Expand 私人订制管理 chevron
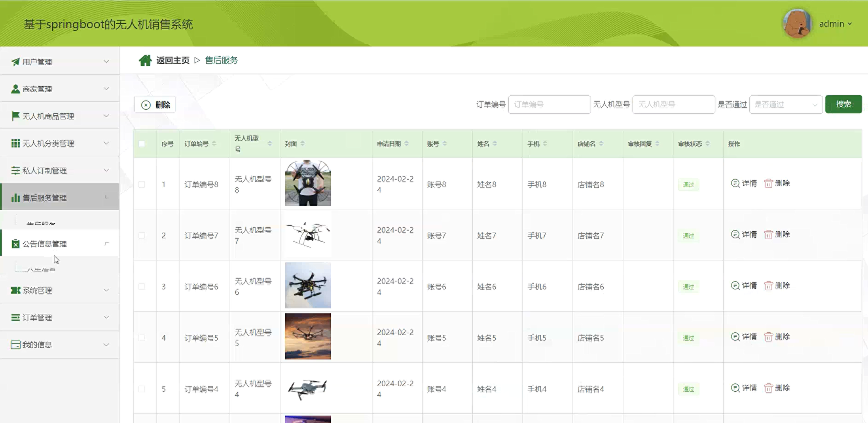Screen dimensions: 868x423 106,170
